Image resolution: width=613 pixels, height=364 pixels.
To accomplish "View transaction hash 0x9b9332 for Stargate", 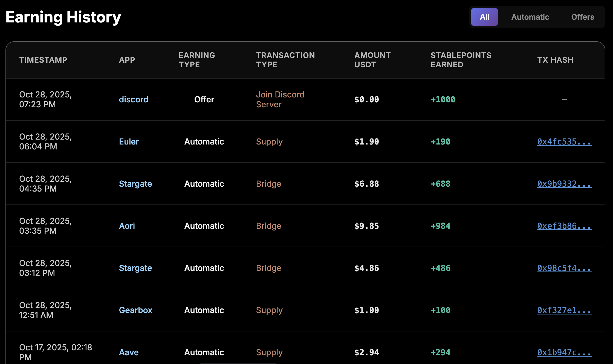I will (564, 184).
